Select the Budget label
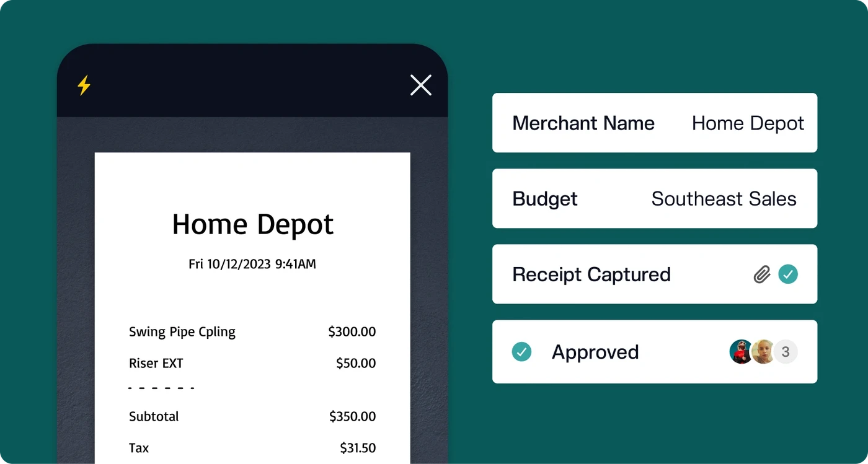The image size is (868, 464). pos(545,199)
